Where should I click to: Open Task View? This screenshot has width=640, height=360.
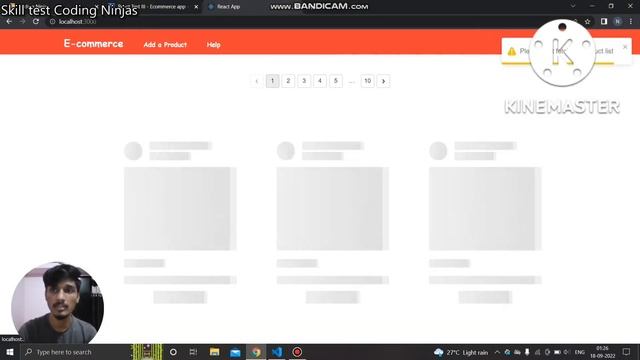[x=193, y=352]
